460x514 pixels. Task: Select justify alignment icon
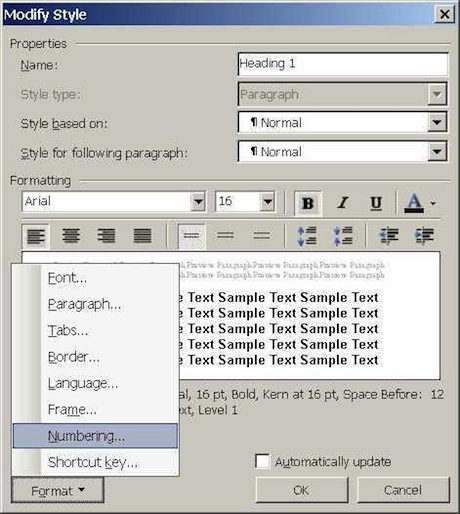[x=142, y=236]
